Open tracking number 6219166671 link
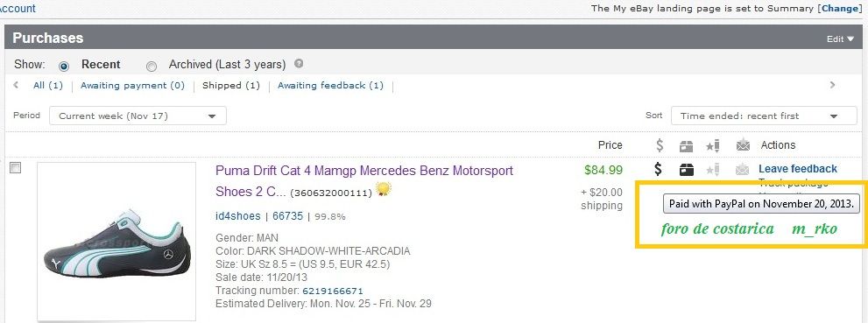The width and height of the screenshot is (868, 323). (333, 291)
